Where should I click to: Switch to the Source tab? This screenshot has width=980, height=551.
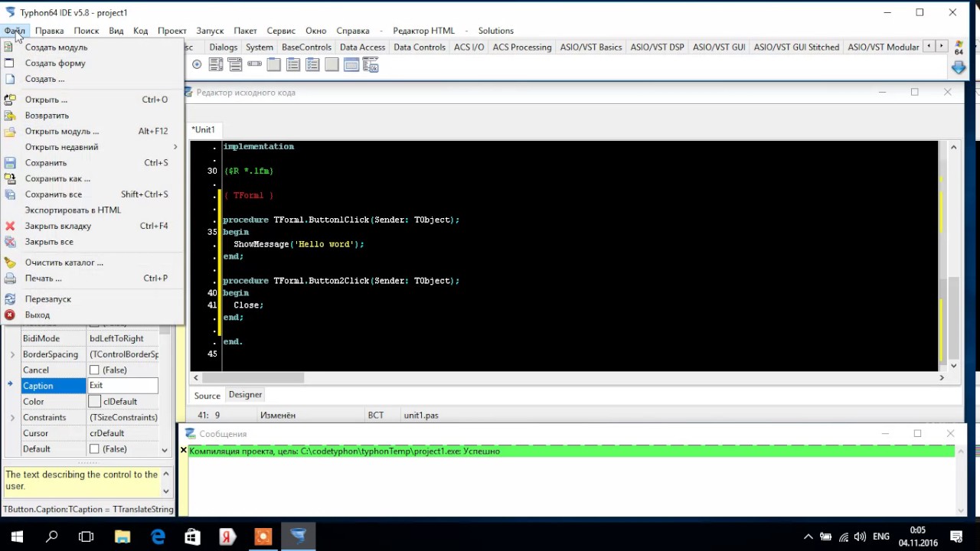[x=207, y=396]
